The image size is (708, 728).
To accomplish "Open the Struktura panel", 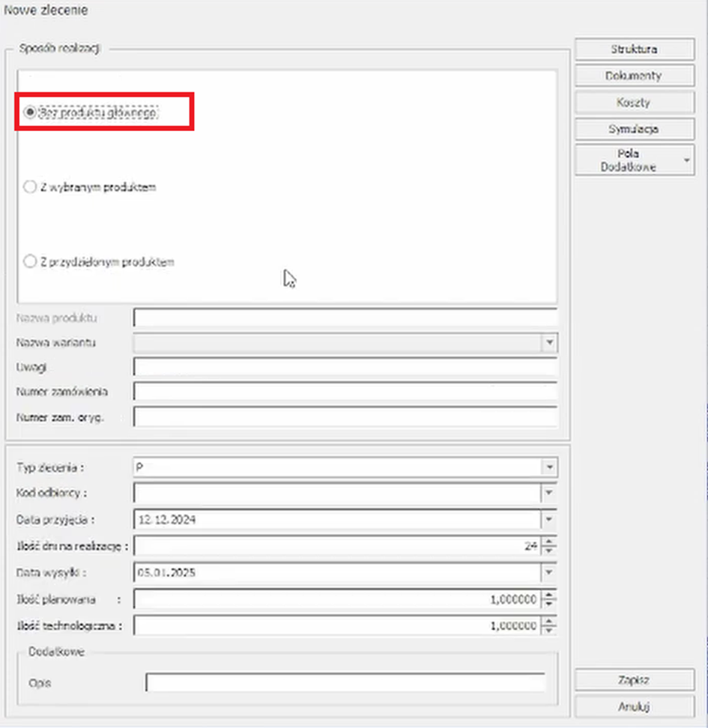I will tap(634, 49).
